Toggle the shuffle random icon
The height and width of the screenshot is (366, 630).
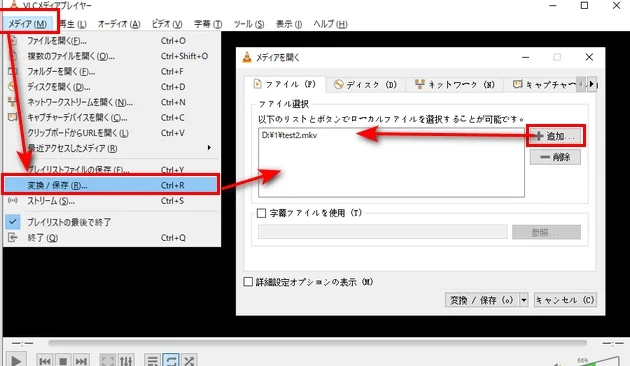click(x=189, y=361)
